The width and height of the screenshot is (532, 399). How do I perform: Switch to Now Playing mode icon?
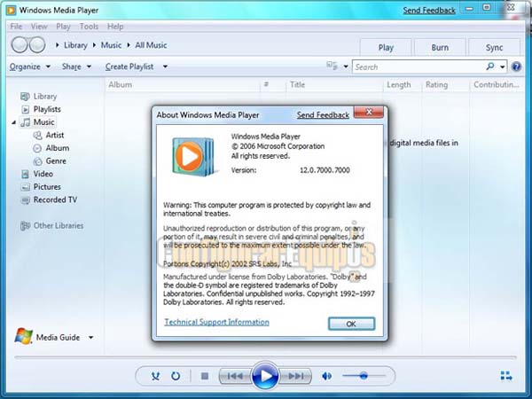coord(506,376)
